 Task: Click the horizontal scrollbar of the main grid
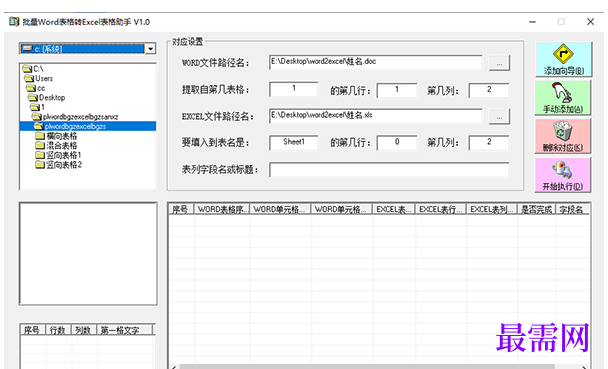point(378,366)
